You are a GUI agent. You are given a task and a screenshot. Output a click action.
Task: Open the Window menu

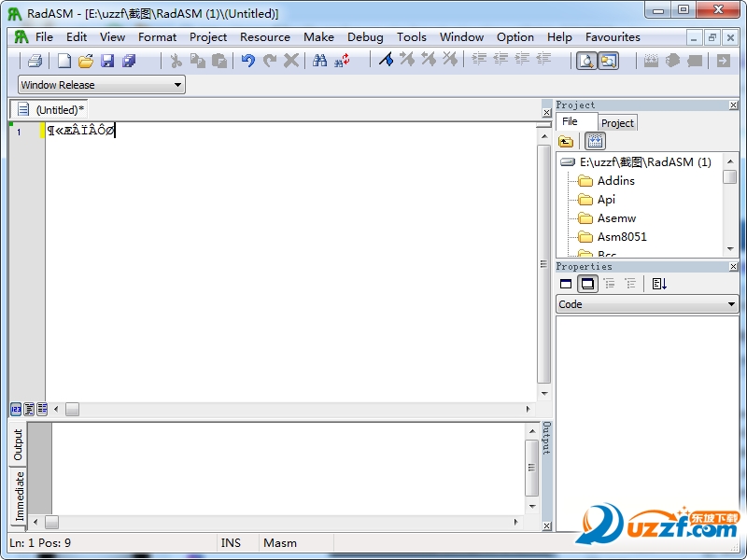pos(461,37)
